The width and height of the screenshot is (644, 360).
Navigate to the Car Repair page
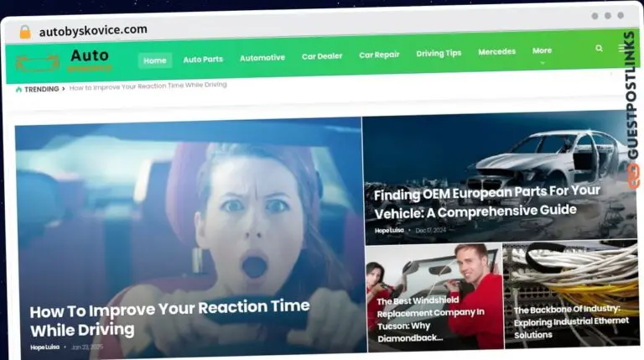point(379,55)
